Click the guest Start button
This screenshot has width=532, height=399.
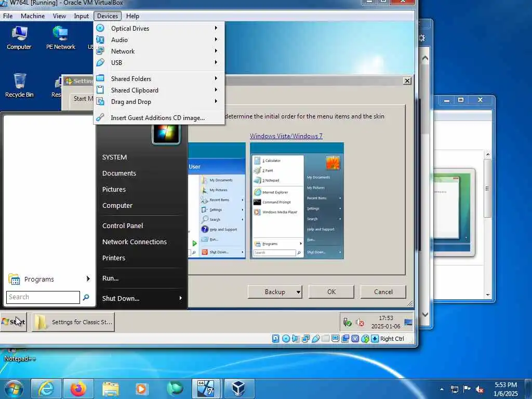[x=14, y=322]
